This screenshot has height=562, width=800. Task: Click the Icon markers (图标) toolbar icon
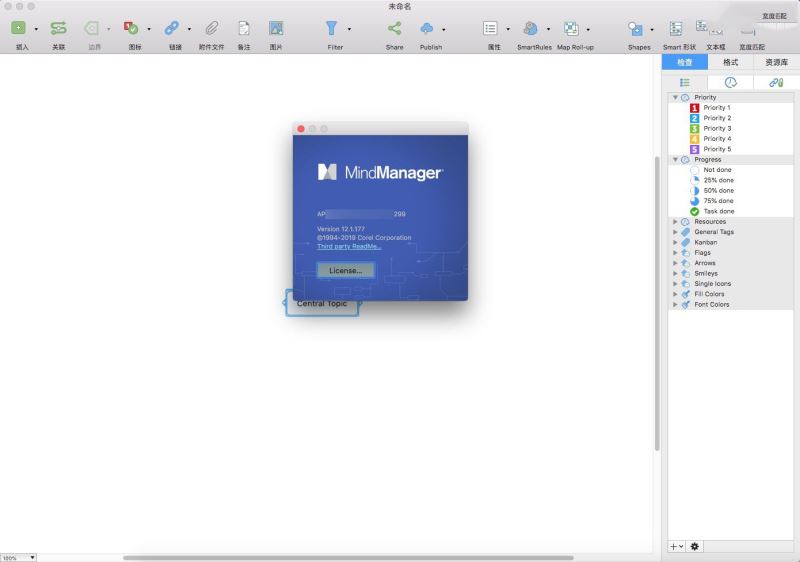point(131,28)
